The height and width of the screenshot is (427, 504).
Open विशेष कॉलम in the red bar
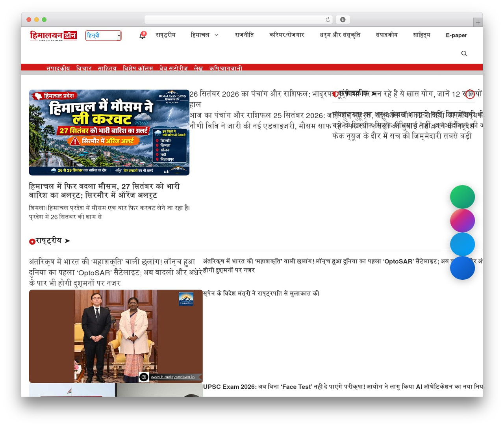[138, 68]
